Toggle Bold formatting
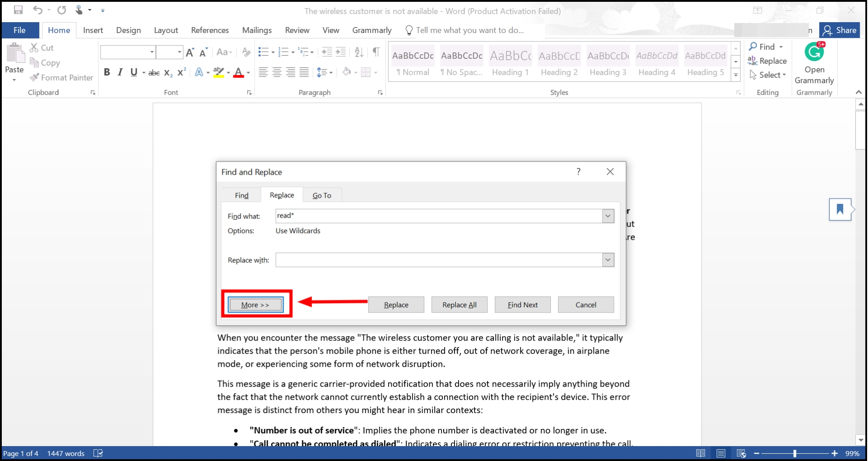Image resolution: width=868 pixels, height=461 pixels. (x=107, y=72)
